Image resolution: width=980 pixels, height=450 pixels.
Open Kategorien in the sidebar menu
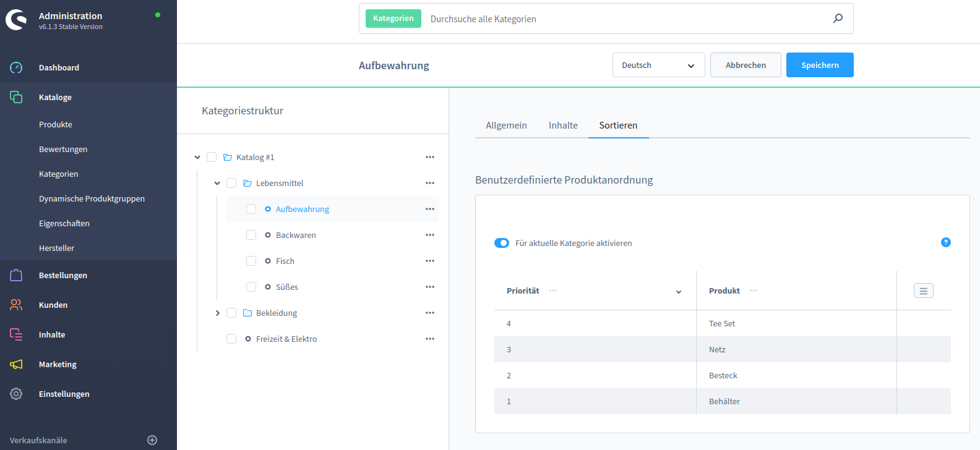coord(59,174)
